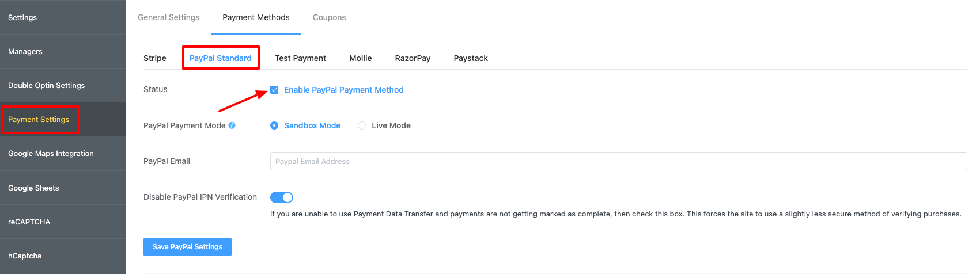Select the RazorPay tab
This screenshot has height=274, width=980.
413,58
